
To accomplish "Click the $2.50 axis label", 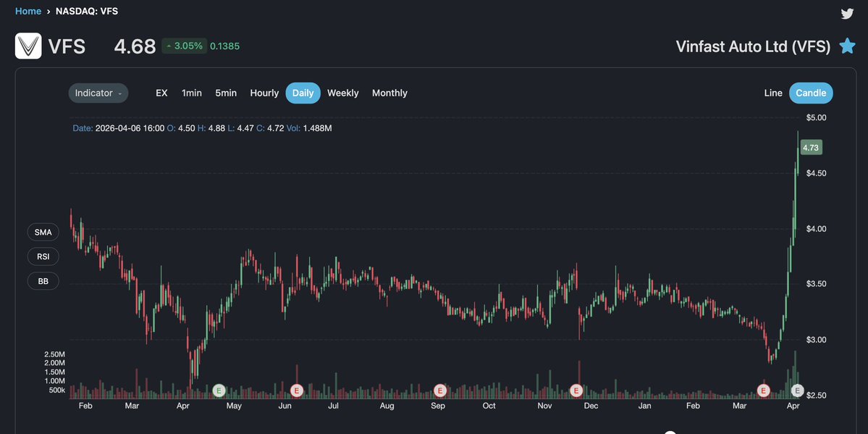I will 816,395.
